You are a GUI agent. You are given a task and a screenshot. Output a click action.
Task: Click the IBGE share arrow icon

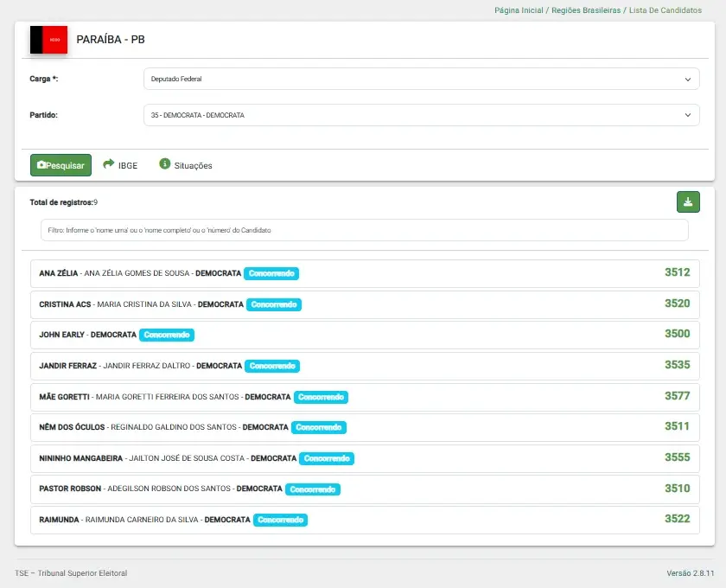pos(108,163)
